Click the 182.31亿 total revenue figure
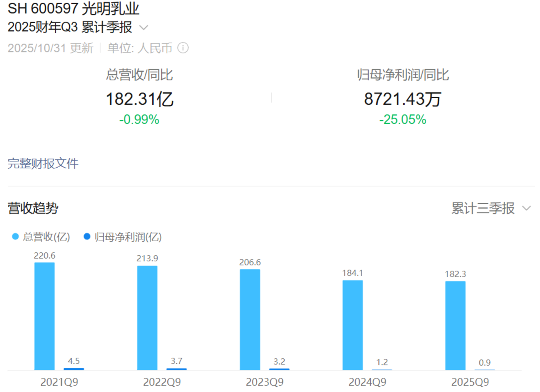The height and width of the screenshot is (392, 540). pyautogui.click(x=140, y=99)
